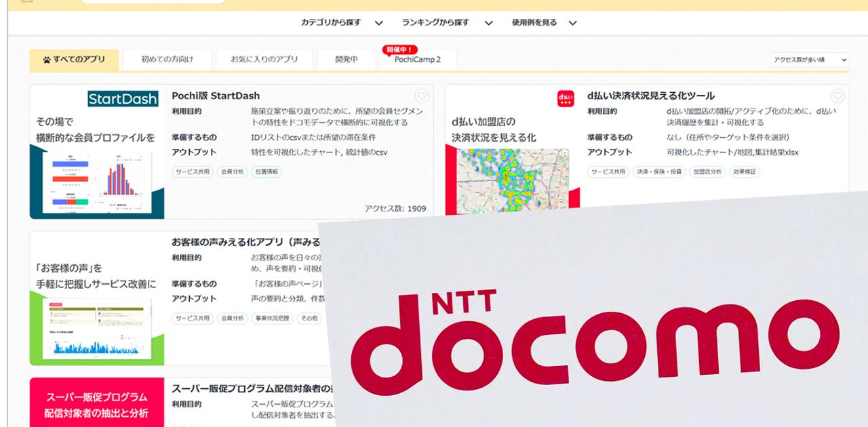Viewport: 868px width, 427px height.
Task: Click アウトプット label on お客様の声 card
Action: point(194,299)
